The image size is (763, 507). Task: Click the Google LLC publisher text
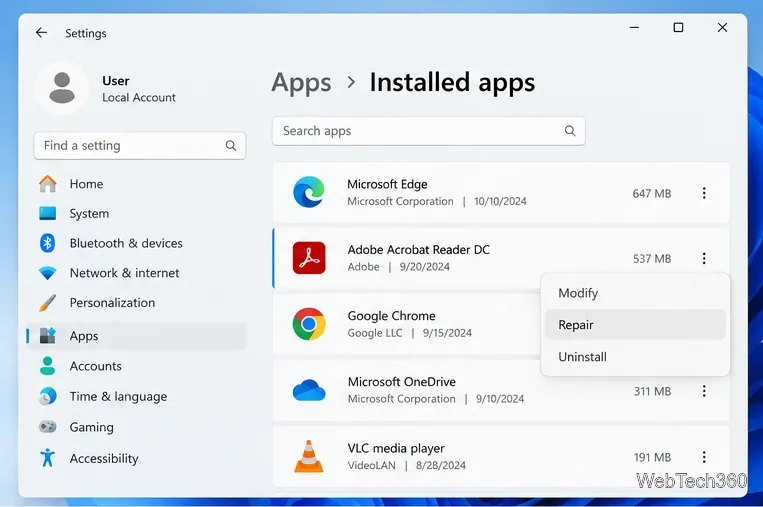click(x=375, y=333)
